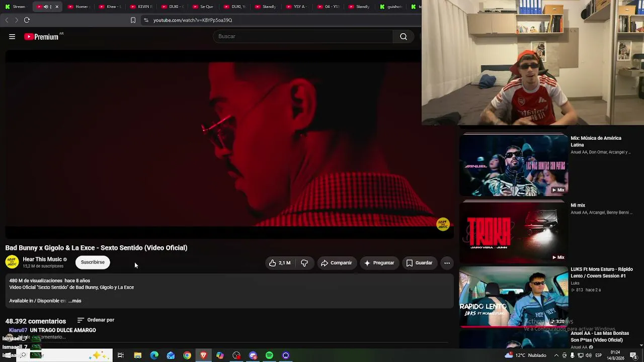Image resolution: width=644 pixels, height=362 pixels.
Task: Expand description with ...más
Action: pyautogui.click(x=74, y=301)
